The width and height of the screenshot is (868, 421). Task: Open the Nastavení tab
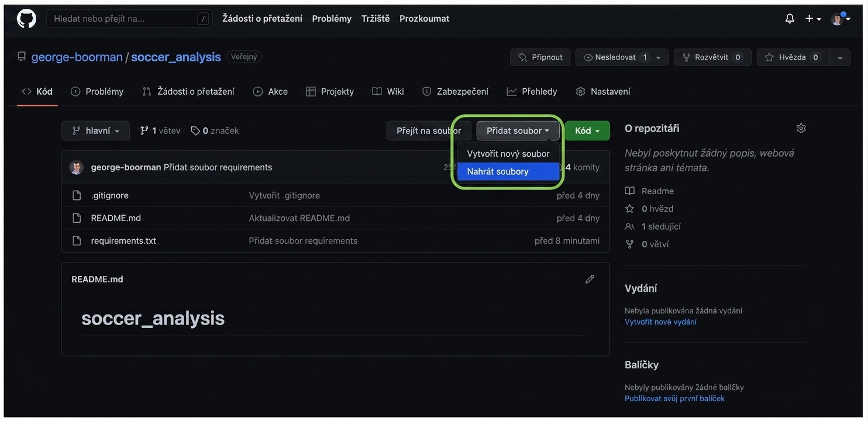tap(603, 91)
